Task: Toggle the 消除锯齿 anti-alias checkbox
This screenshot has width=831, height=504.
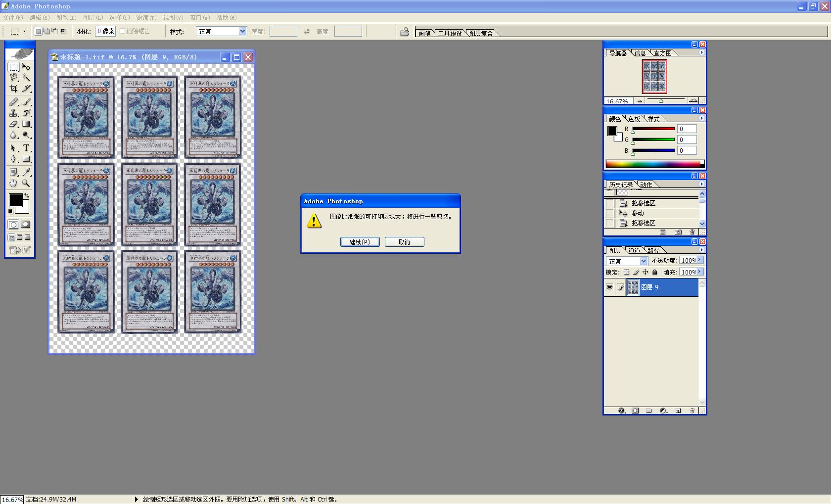Action: (123, 31)
